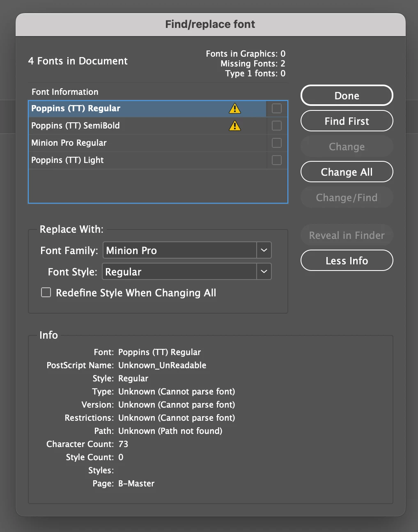
Task: Click the Done button
Action: pyautogui.click(x=347, y=96)
